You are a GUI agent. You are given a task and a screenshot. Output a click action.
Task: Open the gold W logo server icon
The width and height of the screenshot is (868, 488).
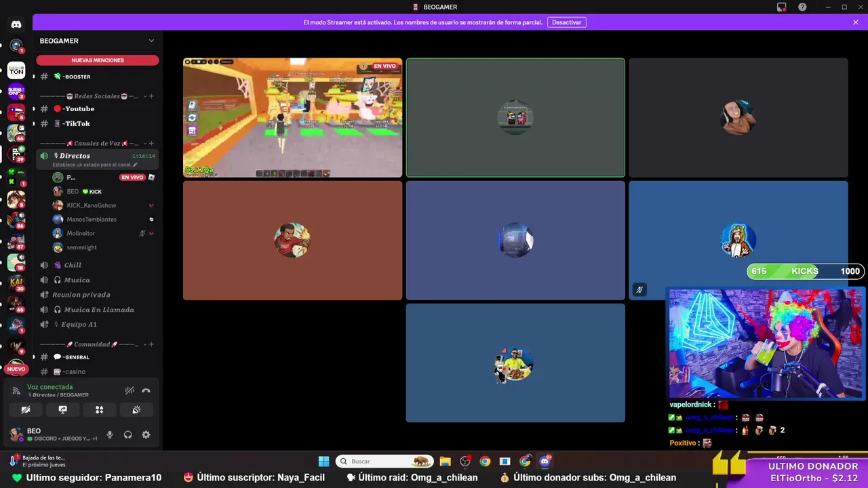point(16,346)
